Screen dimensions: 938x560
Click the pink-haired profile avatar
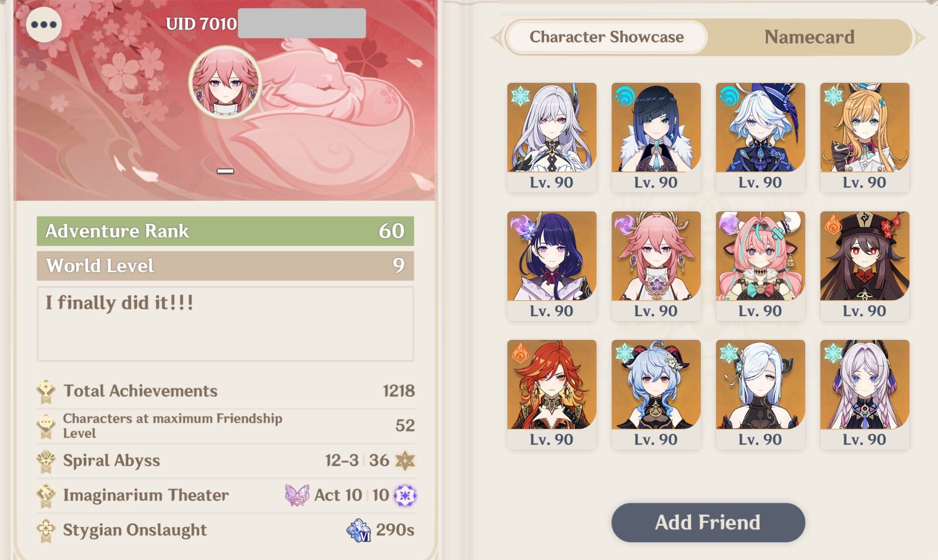(225, 83)
